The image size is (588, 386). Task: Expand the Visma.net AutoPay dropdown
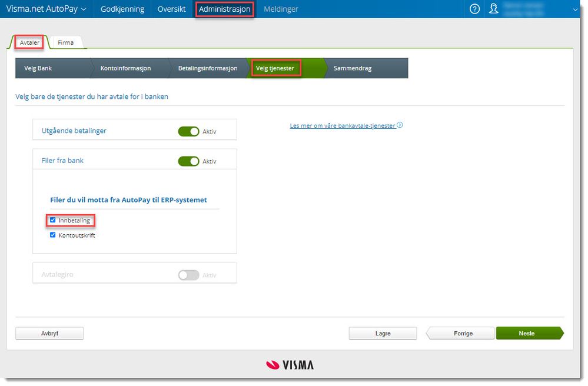click(46, 9)
